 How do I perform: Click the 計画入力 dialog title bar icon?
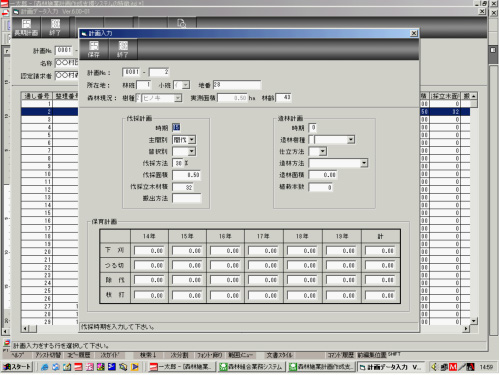84,33
